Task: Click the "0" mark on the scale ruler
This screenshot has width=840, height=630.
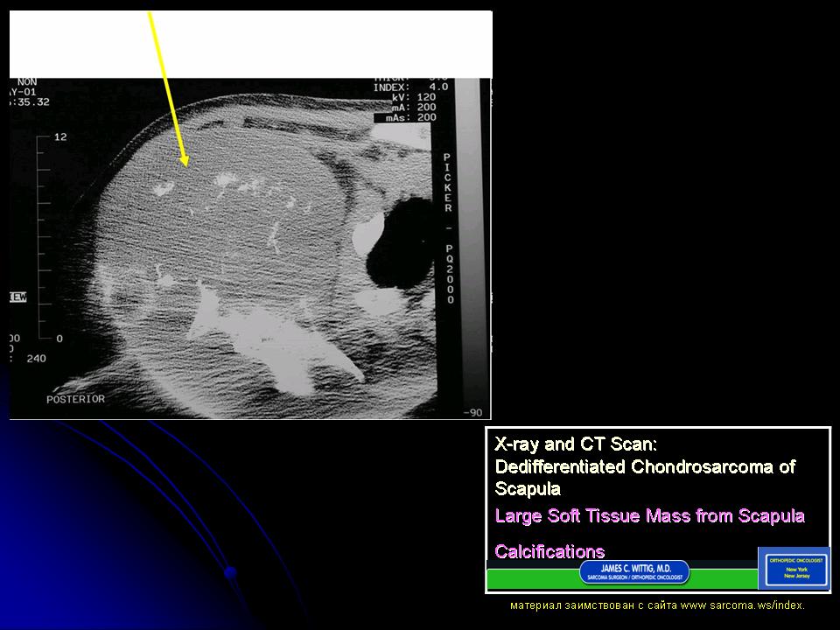Action: pyautogui.click(x=59, y=338)
